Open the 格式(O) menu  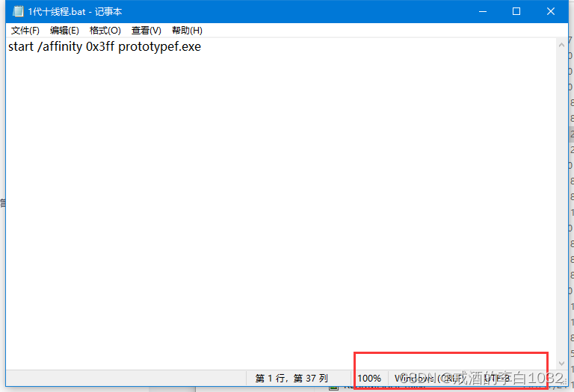click(x=105, y=31)
